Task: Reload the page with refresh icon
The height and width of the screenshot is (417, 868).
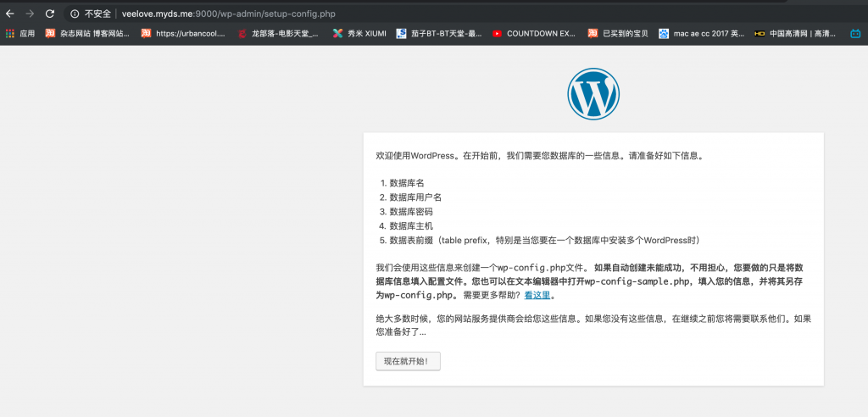Action: click(x=50, y=14)
